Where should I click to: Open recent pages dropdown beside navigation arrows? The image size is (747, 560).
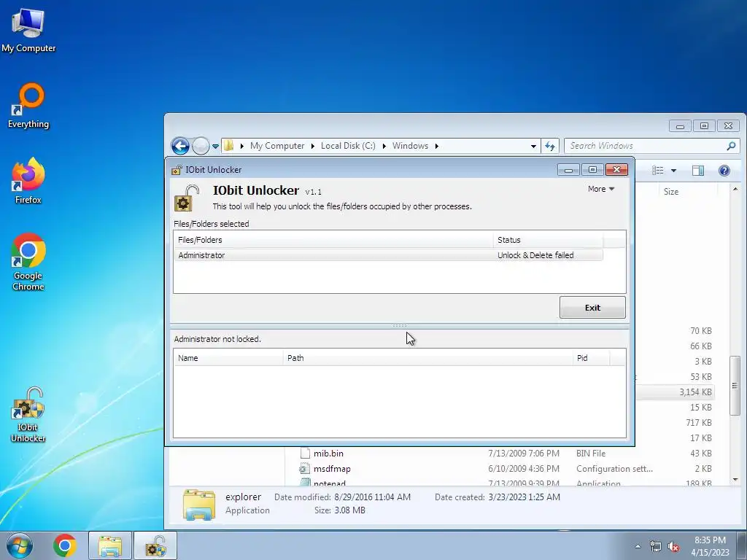[215, 146]
